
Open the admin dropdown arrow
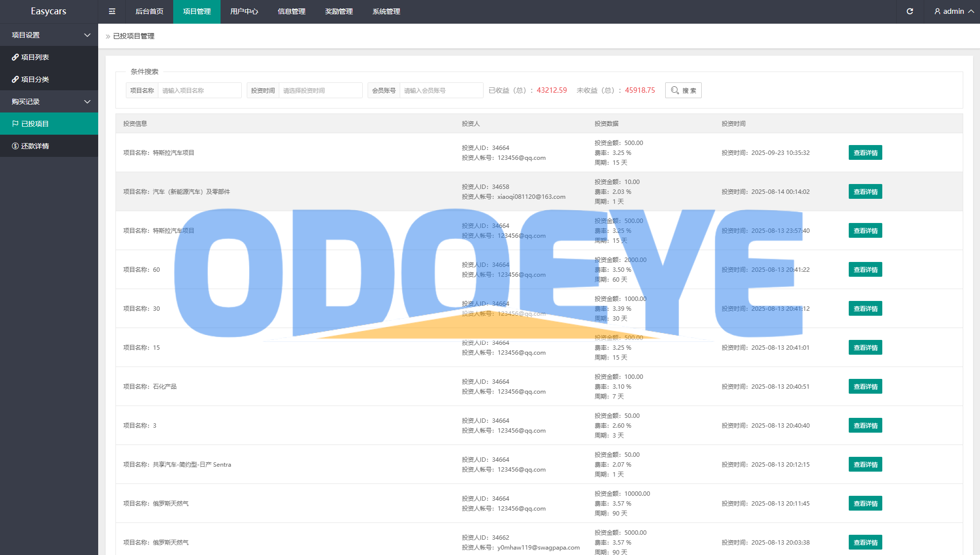click(971, 11)
